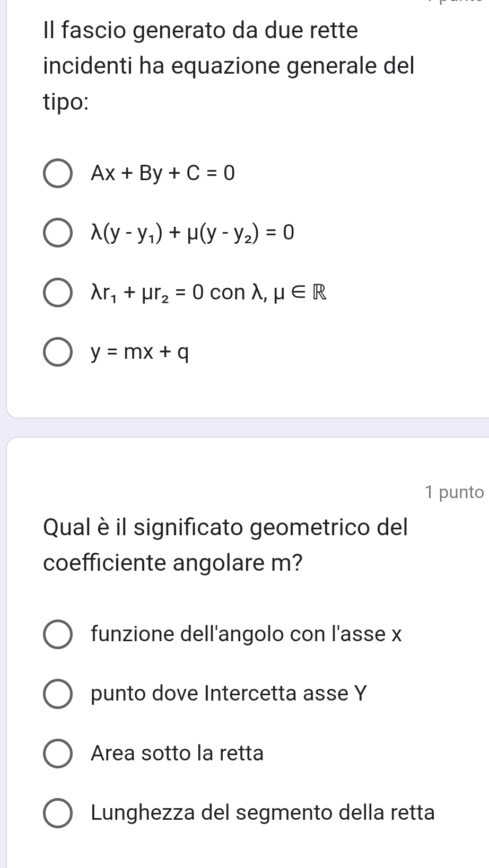Click the label funzione dell'angolo con l'asse x
Viewport: 489px width, 868px height.
click(247, 634)
